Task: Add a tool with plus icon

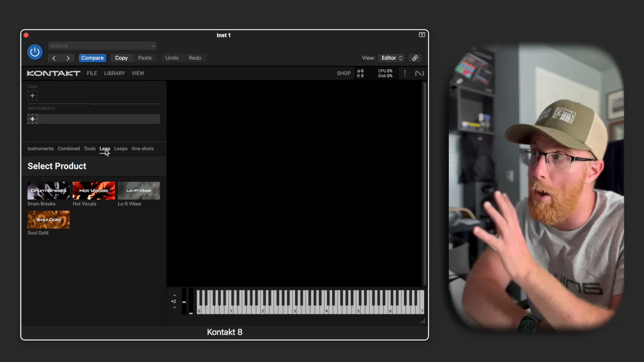Action: click(x=32, y=96)
